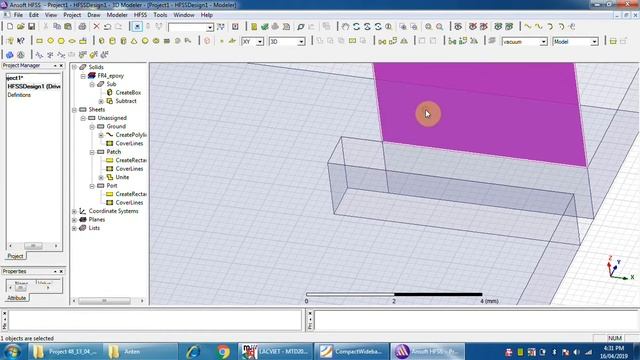Expand the Coordinate Systems node

click(x=74, y=211)
